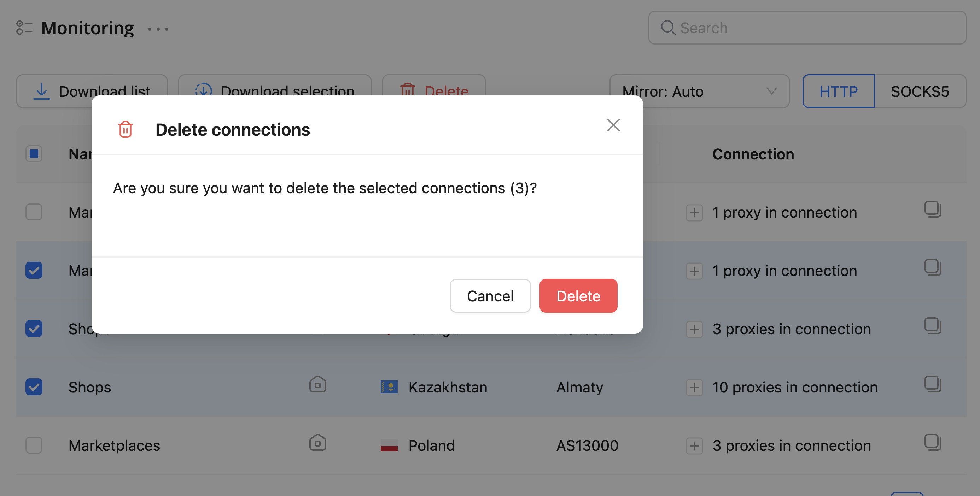980x496 pixels.
Task: Click the Search input field
Action: [806, 28]
